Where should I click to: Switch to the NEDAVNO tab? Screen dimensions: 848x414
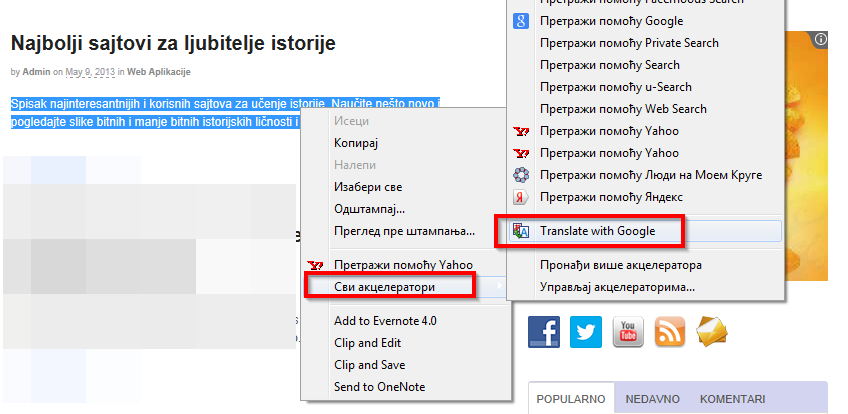click(x=652, y=399)
